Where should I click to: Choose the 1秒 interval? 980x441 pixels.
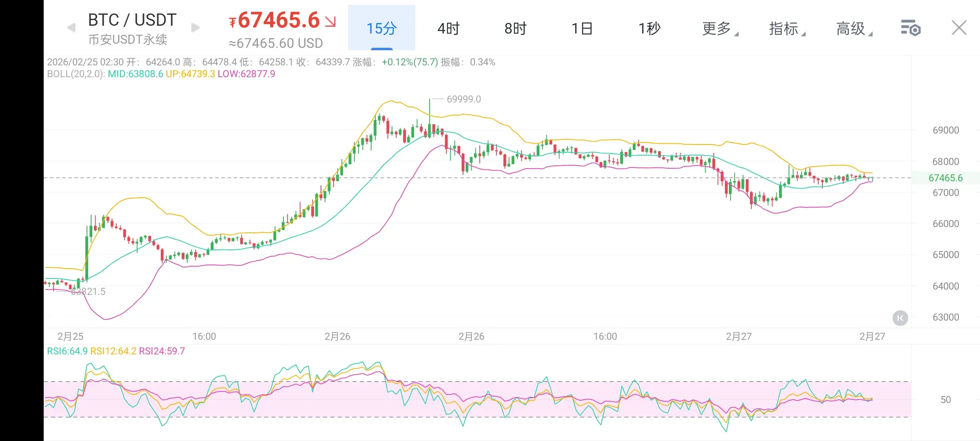[649, 28]
